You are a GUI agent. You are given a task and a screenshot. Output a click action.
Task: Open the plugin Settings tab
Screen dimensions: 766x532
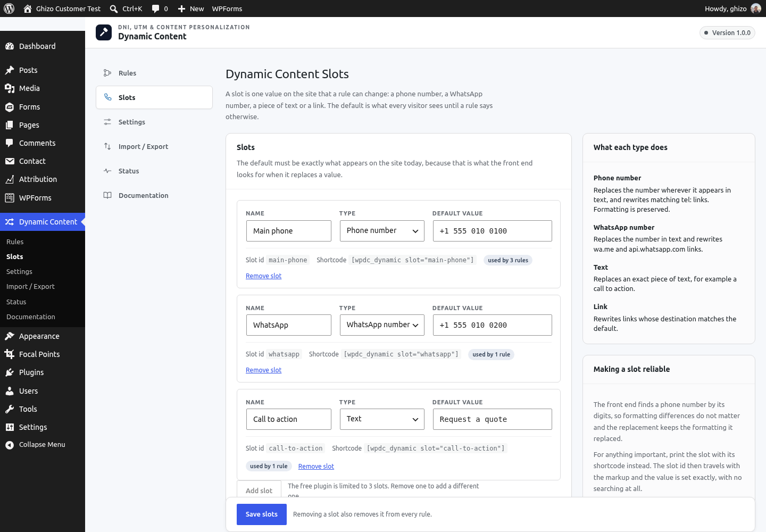click(154, 122)
